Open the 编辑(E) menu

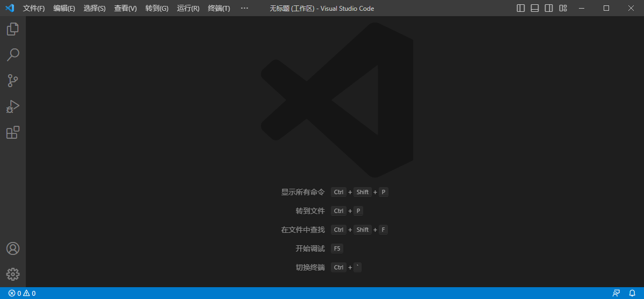click(64, 8)
